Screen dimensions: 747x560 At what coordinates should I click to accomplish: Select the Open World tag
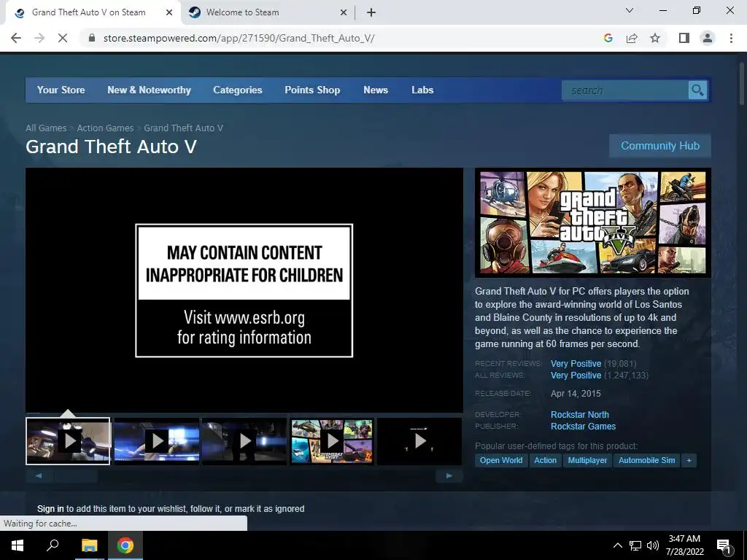click(x=501, y=461)
